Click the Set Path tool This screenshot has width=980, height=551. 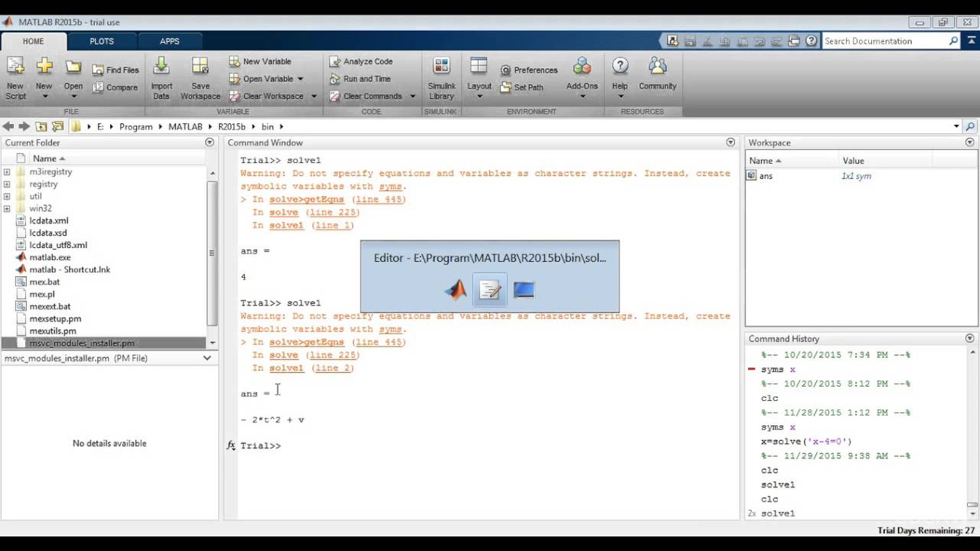click(x=521, y=87)
